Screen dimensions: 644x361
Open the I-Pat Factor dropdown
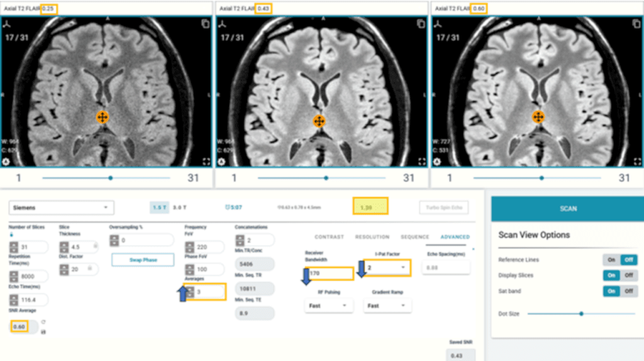coord(387,267)
